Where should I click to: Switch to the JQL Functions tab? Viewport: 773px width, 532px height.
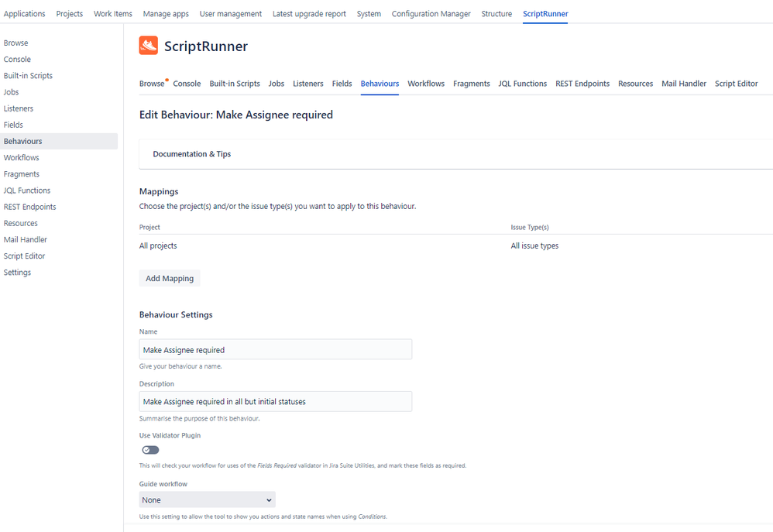pos(523,84)
